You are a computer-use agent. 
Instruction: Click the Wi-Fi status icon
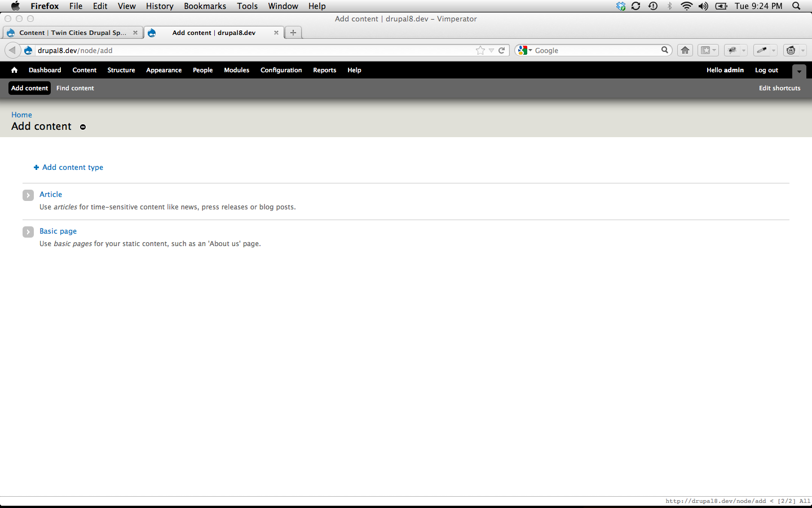point(686,6)
